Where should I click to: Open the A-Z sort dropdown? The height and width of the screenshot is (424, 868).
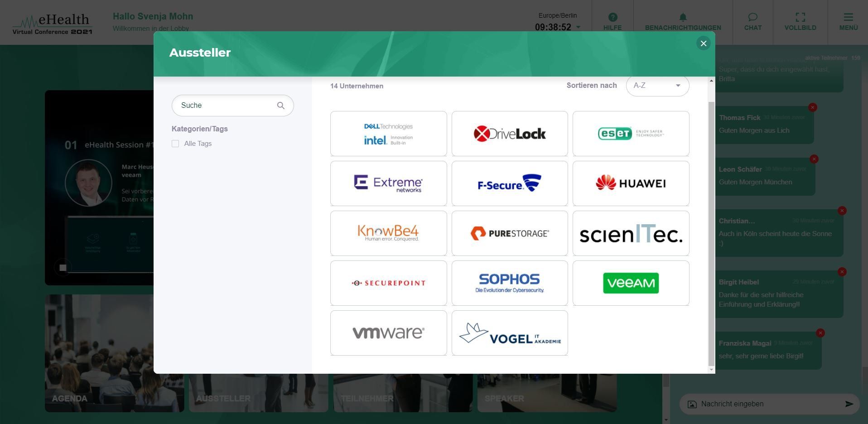tap(657, 86)
